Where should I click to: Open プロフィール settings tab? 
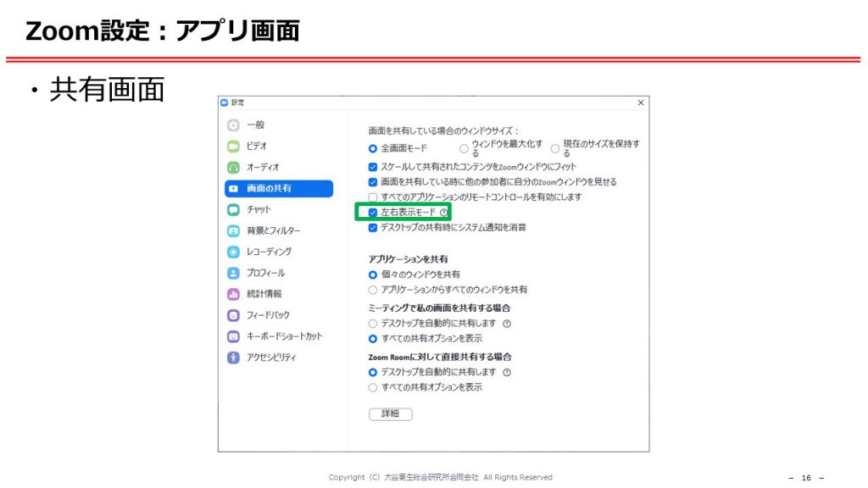coord(279,274)
